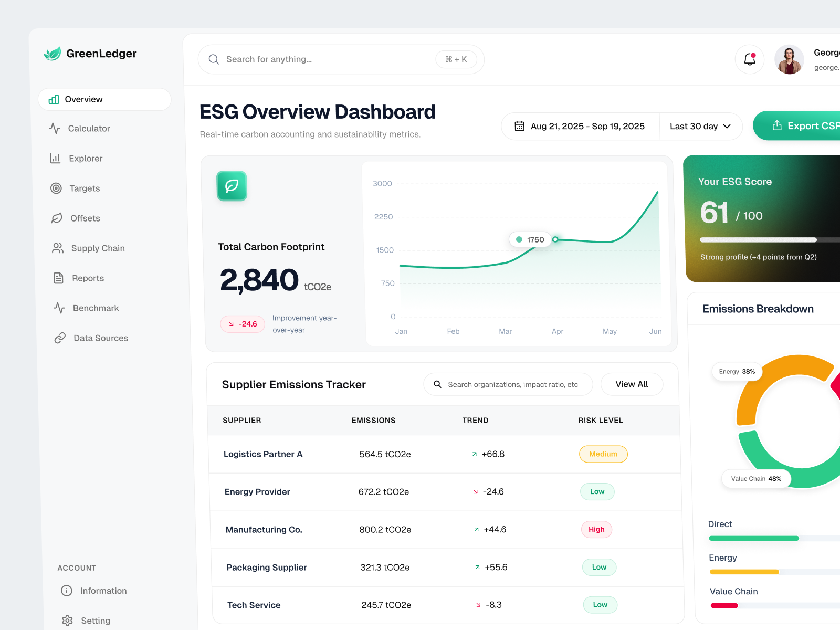Open the date range picker Aug 21 - Sep 19
Image resolution: width=840 pixels, height=630 pixels.
pyautogui.click(x=580, y=126)
